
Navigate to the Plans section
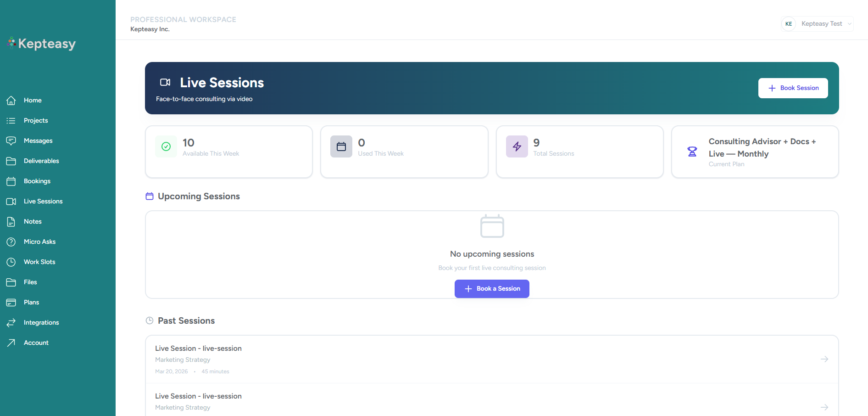(x=31, y=302)
